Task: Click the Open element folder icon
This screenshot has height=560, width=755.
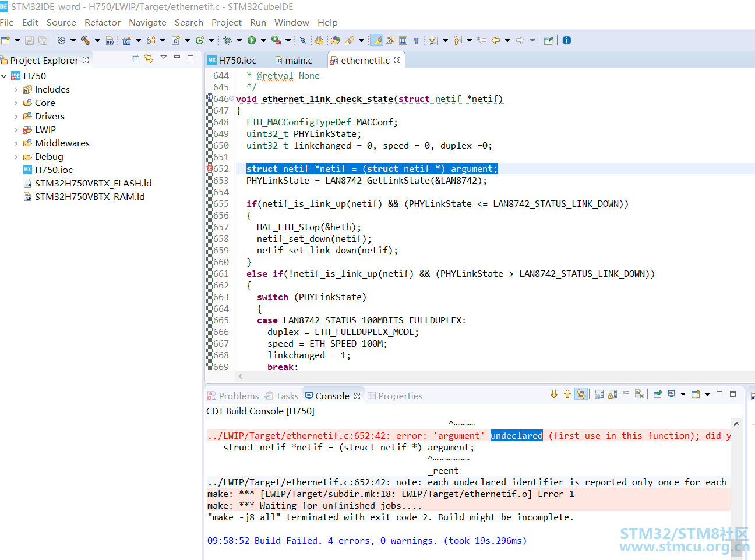Action: click(x=336, y=40)
